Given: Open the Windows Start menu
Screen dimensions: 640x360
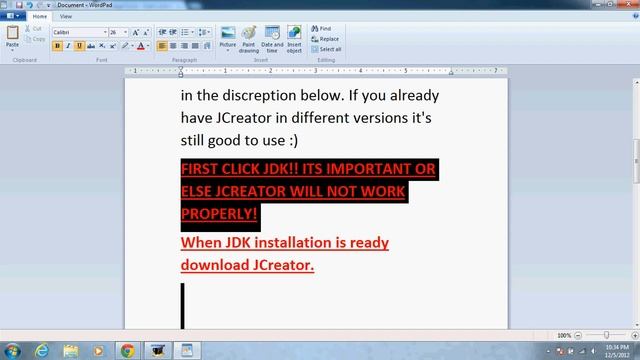Looking at the screenshot, I should (x=12, y=351).
